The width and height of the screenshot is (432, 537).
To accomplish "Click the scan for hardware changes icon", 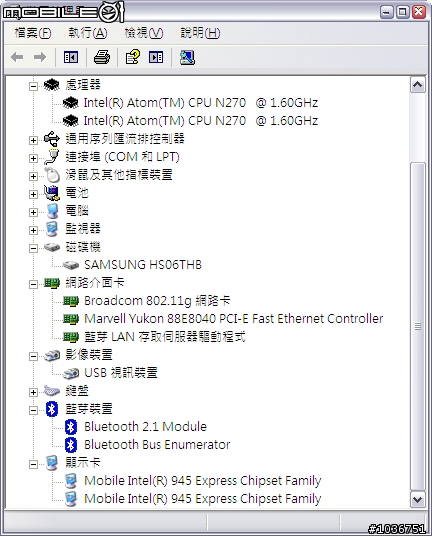I will tap(187, 57).
